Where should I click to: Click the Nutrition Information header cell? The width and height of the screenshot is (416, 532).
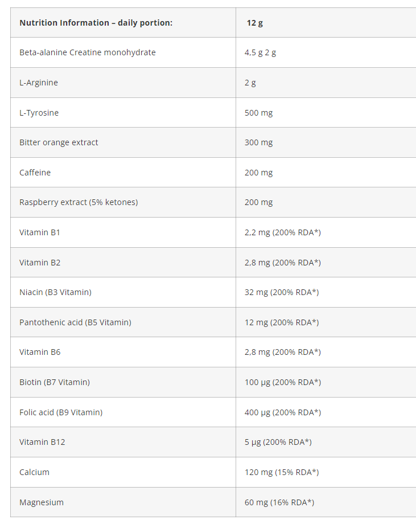coord(96,23)
